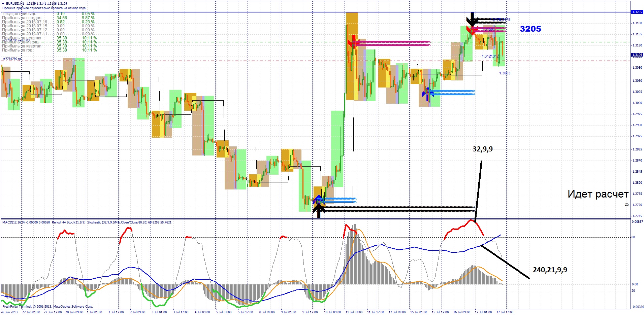
Task: Click the 'Прибыль за 2013.07.16' row label
Action: pyautogui.click(x=25, y=22)
